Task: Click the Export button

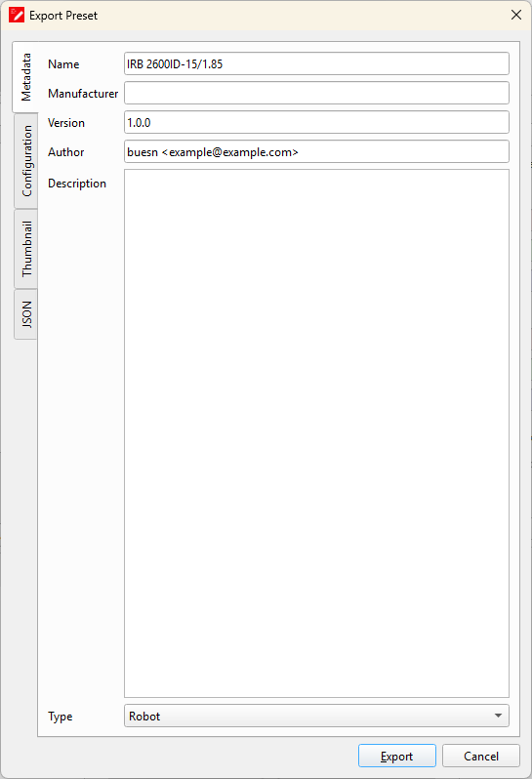Action: pyautogui.click(x=397, y=757)
